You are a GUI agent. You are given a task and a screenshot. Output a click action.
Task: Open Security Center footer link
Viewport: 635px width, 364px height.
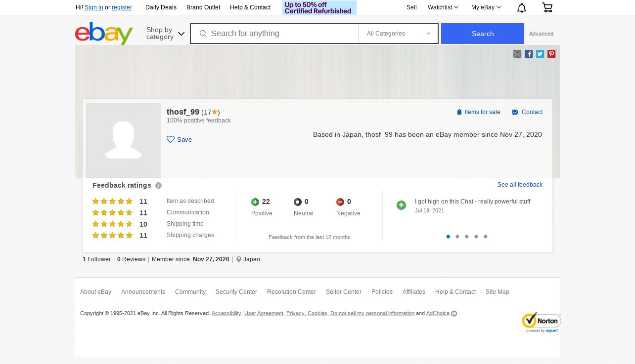point(236,292)
